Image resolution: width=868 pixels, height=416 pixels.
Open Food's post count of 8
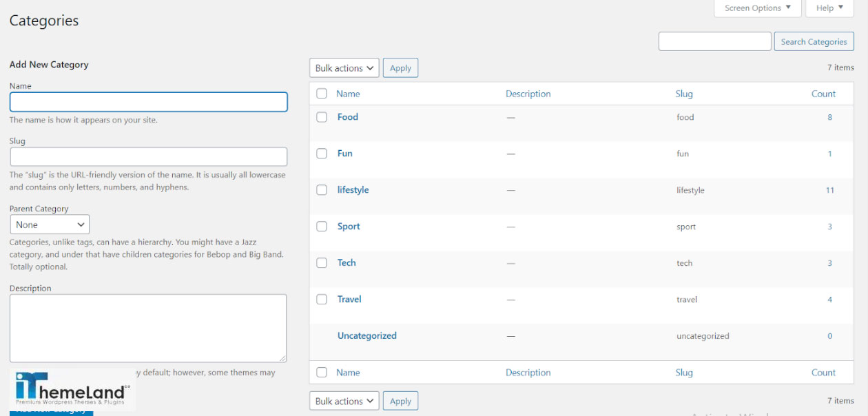(829, 117)
